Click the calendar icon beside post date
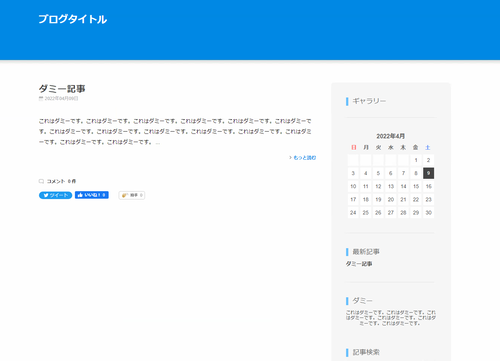Image resolution: width=500 pixels, height=361 pixels. pos(41,98)
